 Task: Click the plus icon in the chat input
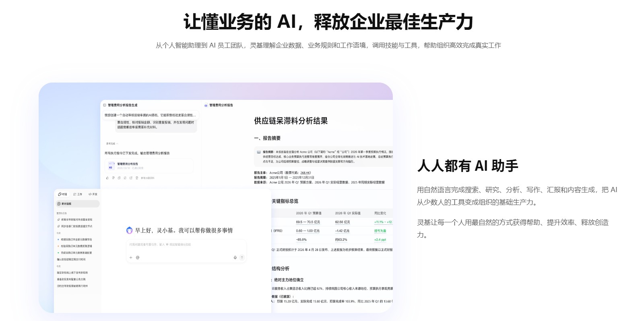click(131, 257)
